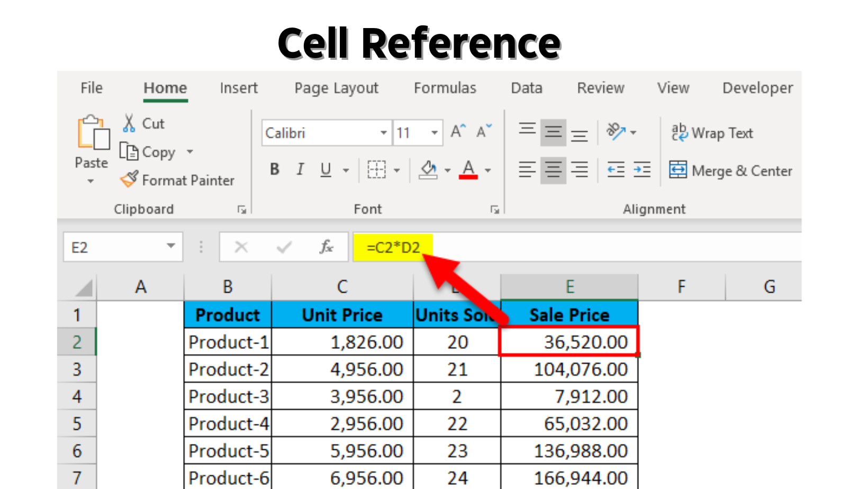This screenshot has height=489, width=868.
Task: Click the Orientation text-angle icon
Action: (x=616, y=132)
